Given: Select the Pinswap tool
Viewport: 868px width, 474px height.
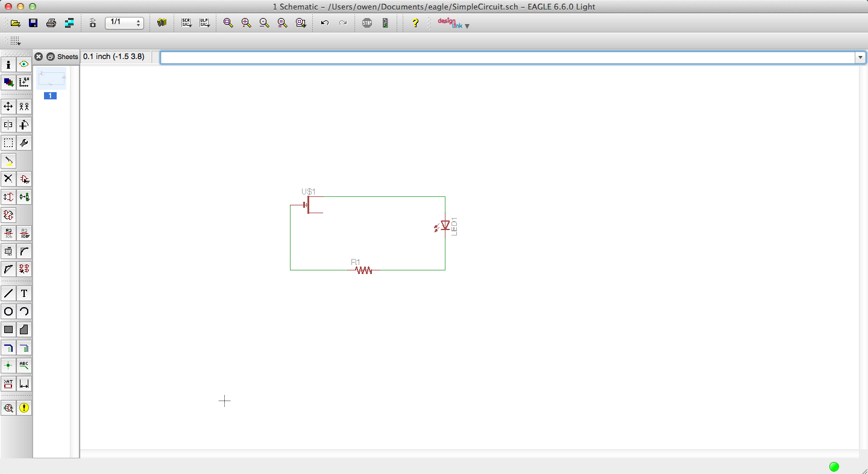Looking at the screenshot, I should coord(8,197).
